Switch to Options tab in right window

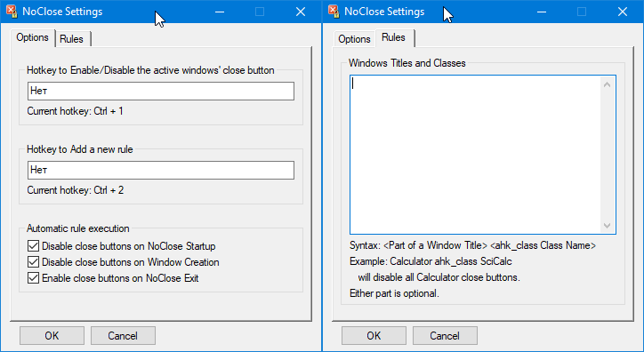pos(354,39)
